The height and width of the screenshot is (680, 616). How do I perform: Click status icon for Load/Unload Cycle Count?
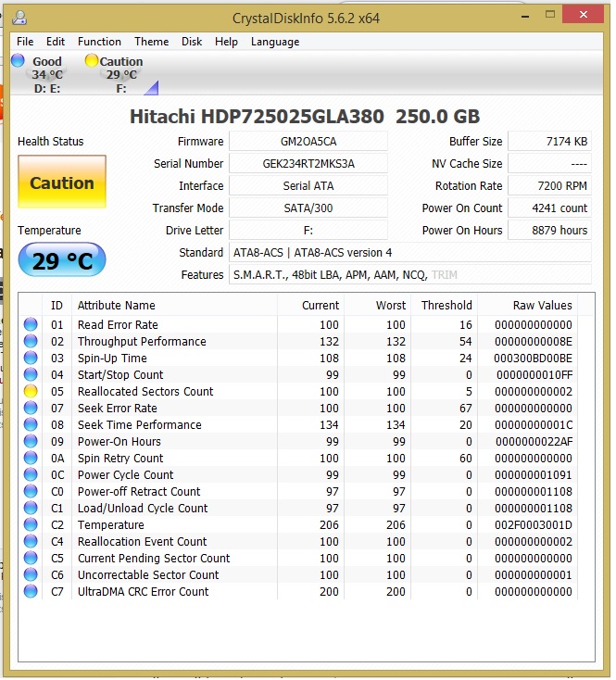click(x=31, y=509)
